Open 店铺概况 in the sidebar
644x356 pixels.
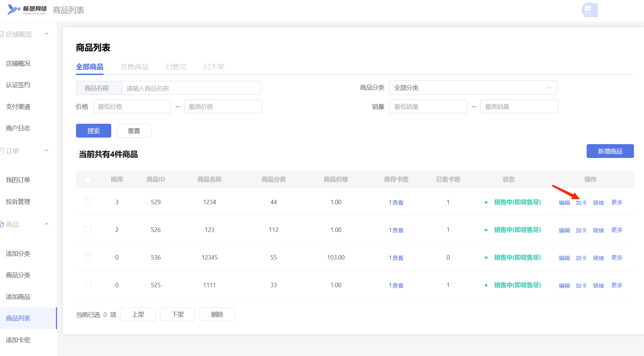(x=18, y=64)
